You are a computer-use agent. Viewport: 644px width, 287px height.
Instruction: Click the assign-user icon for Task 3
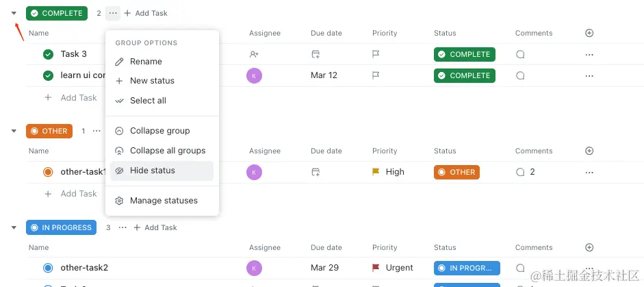coord(254,54)
